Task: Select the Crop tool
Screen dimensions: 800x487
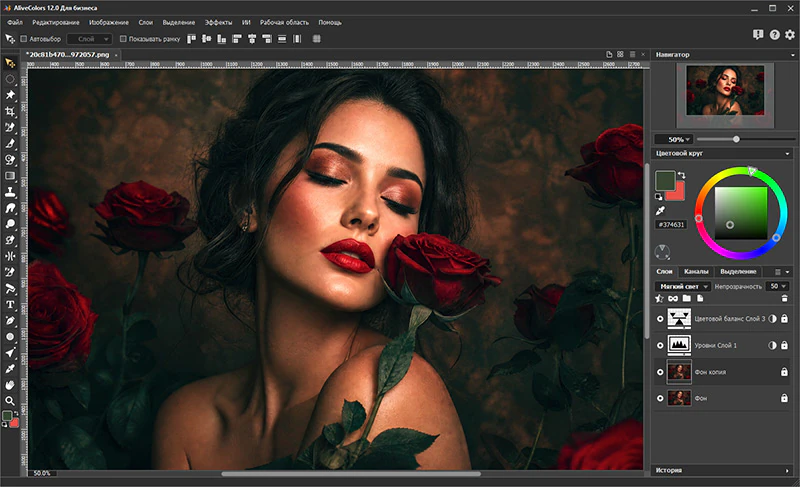Action: (10, 111)
